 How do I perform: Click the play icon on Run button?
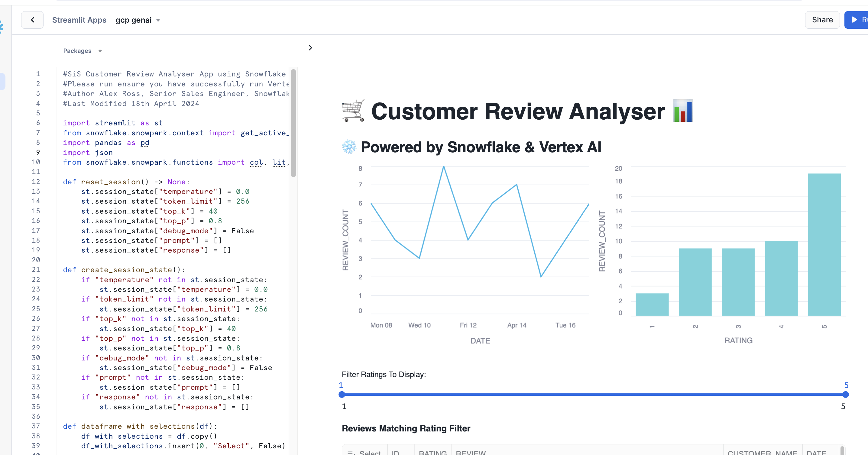click(854, 20)
